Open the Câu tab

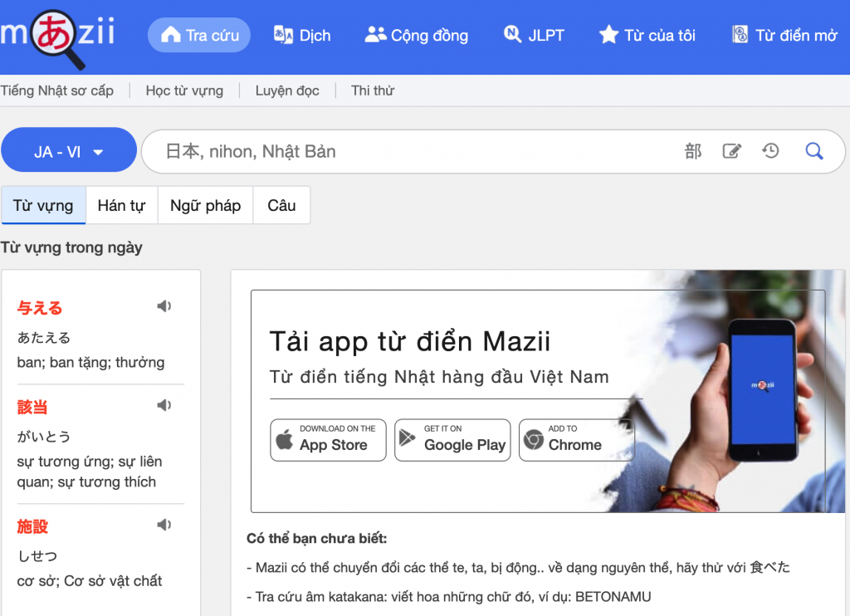(x=281, y=205)
